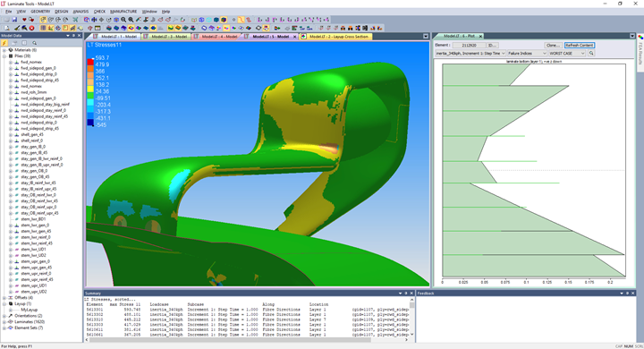This screenshot has height=349, width=644.
Task: Click the magnifier icon beside WORST CASE
Action: pyautogui.click(x=591, y=53)
